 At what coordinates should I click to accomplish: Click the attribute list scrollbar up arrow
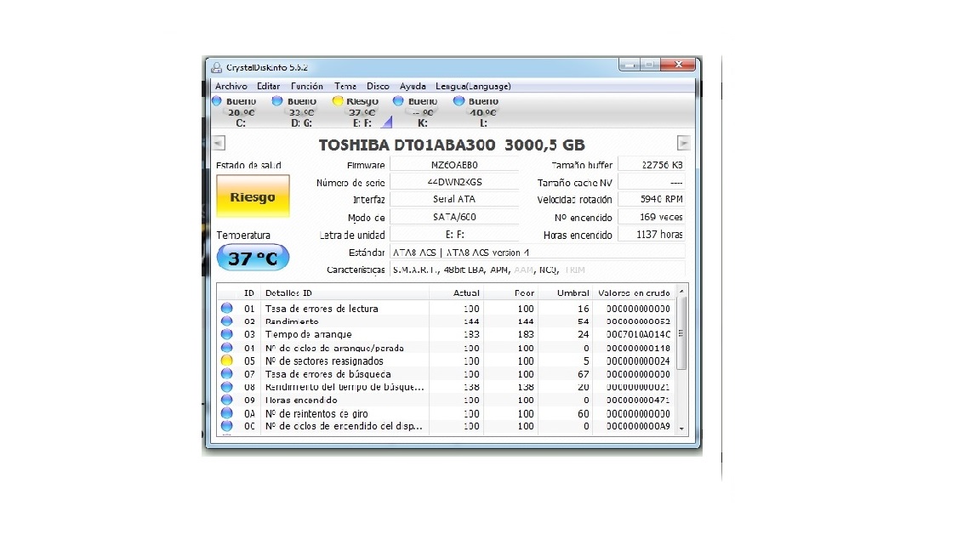pos(681,291)
